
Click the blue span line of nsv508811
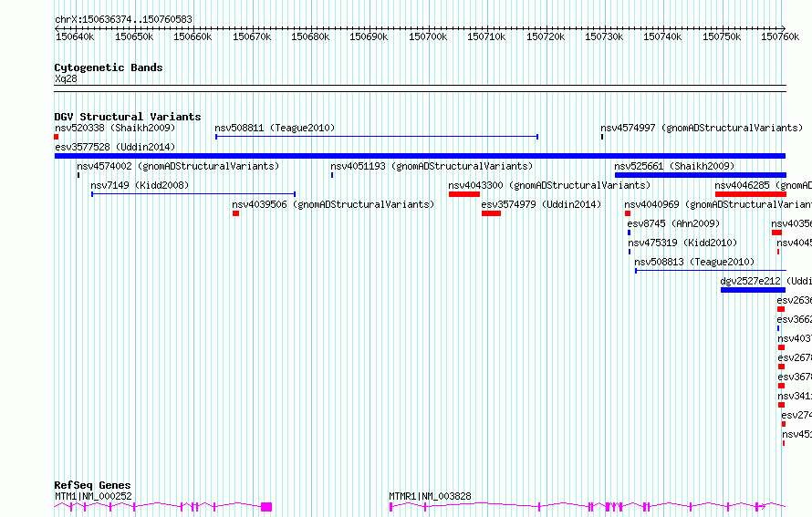pos(377,137)
